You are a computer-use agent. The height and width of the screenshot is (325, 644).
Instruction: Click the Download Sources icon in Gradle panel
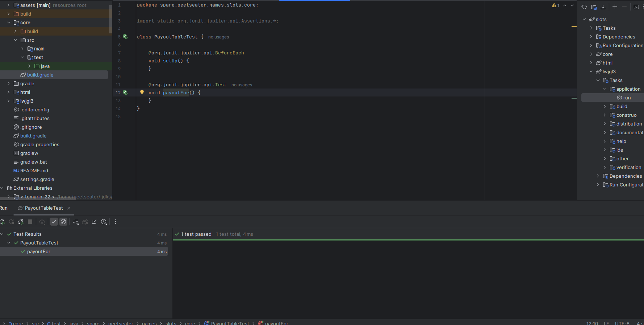click(603, 7)
